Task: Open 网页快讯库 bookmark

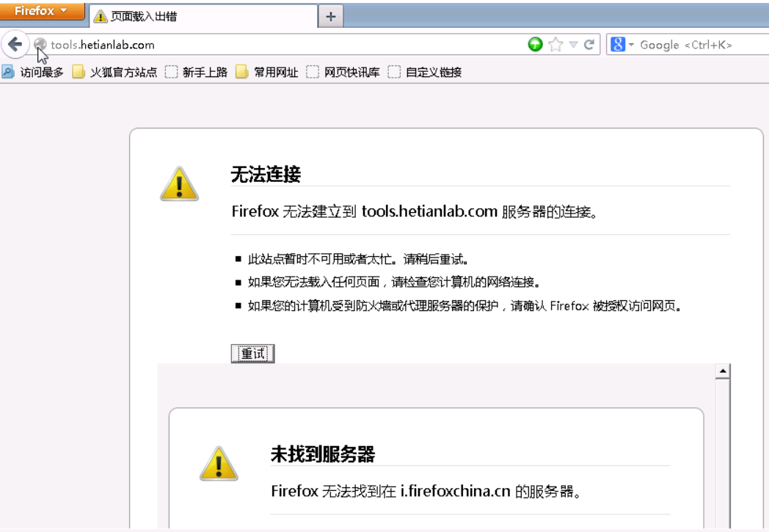Action: click(x=343, y=72)
